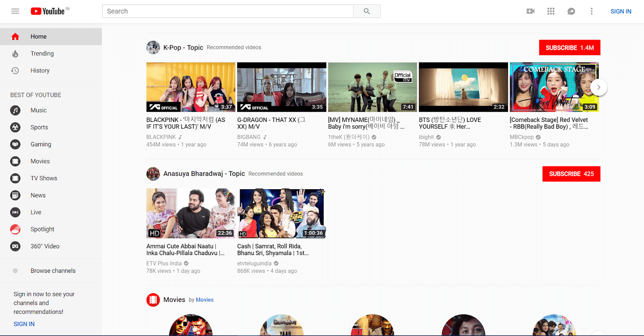Open the 1theK channel name

(349, 137)
